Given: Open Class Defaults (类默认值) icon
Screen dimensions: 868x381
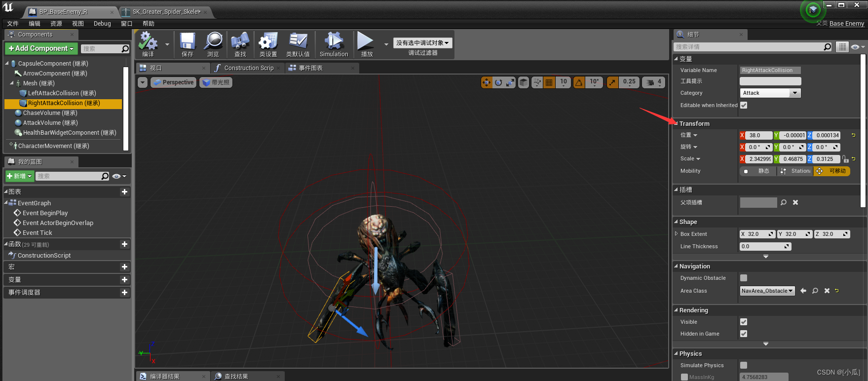Looking at the screenshot, I should [x=298, y=41].
